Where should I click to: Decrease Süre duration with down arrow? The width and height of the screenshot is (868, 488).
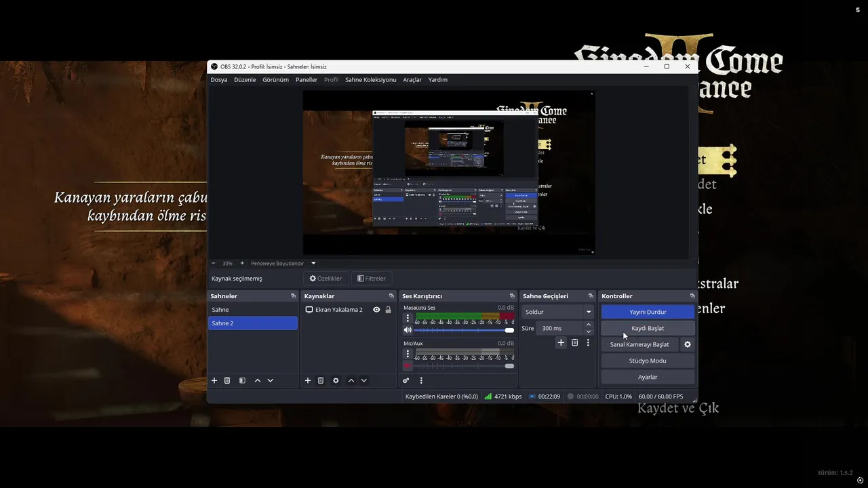[588, 331]
